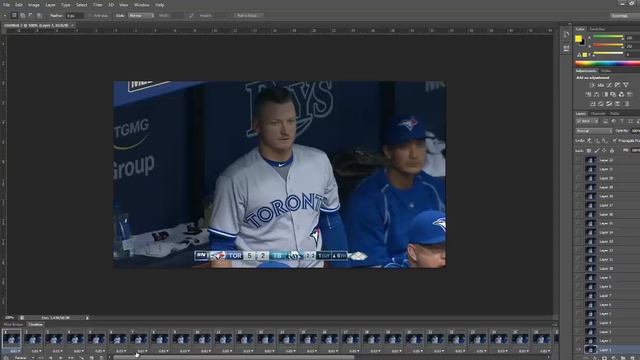Toggle the Propagate Frame 1 checkbox
Viewport: 640px width, 360px height.
[x=615, y=140]
